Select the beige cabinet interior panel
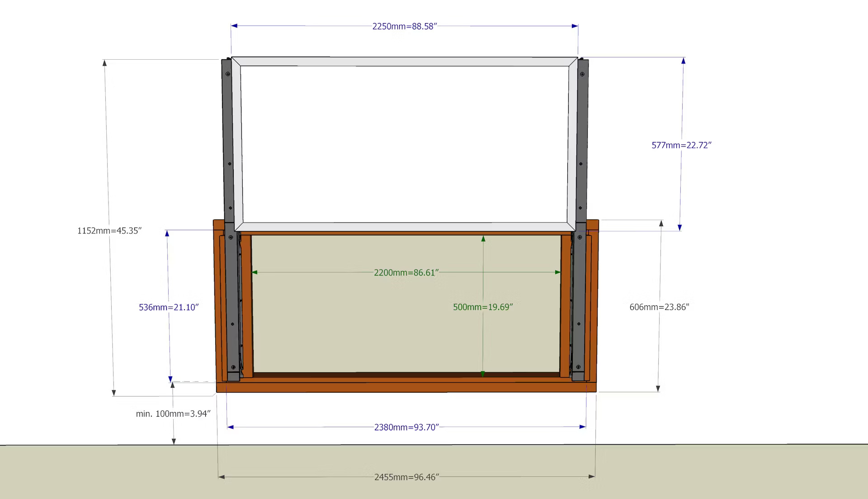The height and width of the screenshot is (499, 868). (362, 326)
